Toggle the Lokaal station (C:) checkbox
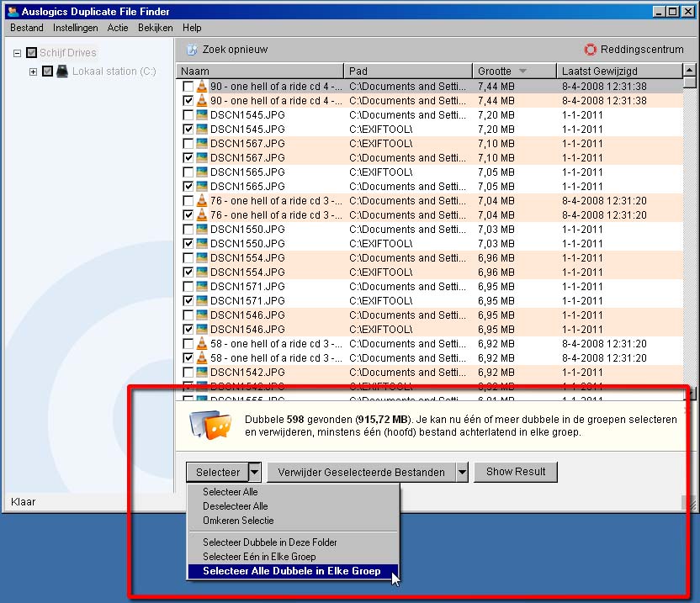The height and width of the screenshot is (603, 700). click(x=47, y=71)
